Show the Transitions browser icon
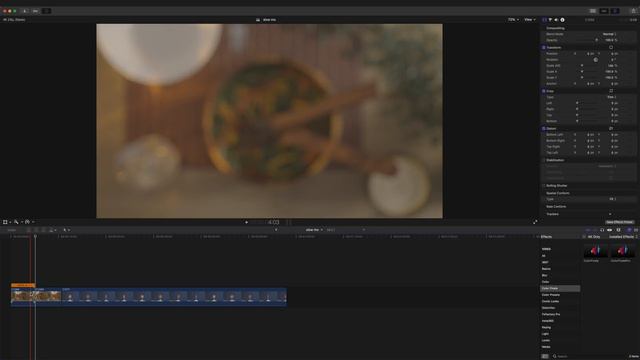The width and height of the screenshot is (640, 360). pos(636,230)
